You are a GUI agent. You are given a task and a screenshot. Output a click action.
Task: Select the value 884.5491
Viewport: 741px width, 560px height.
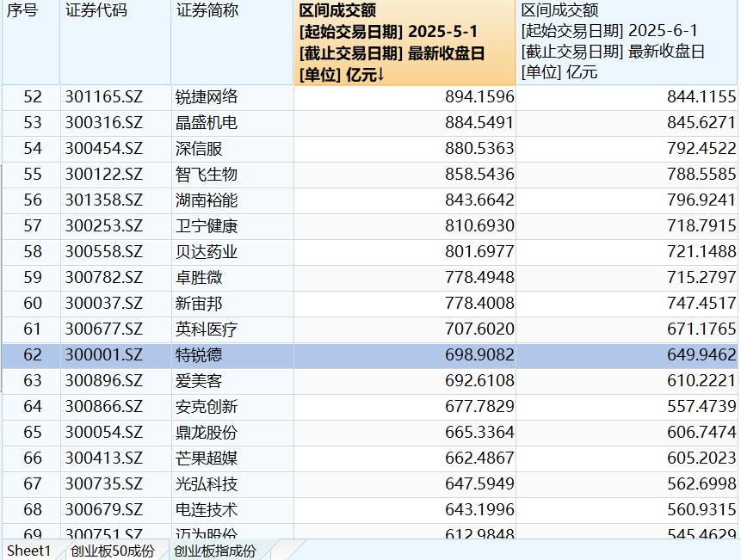point(405,123)
